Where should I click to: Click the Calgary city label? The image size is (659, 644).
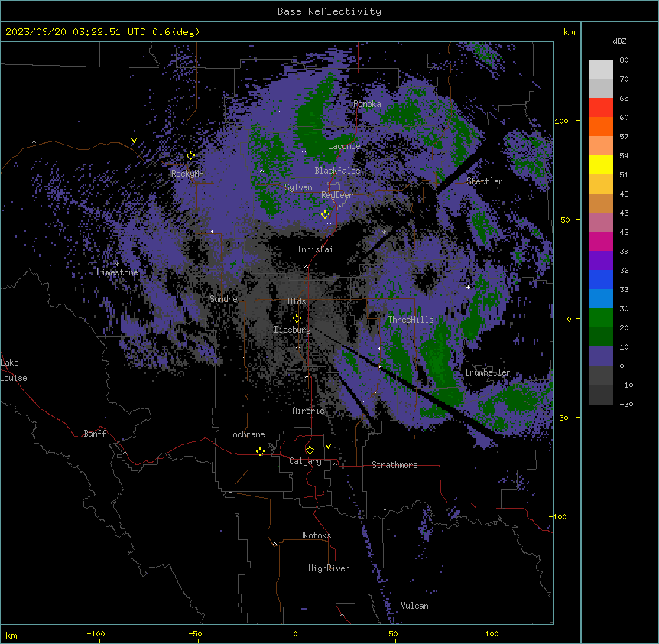click(305, 461)
